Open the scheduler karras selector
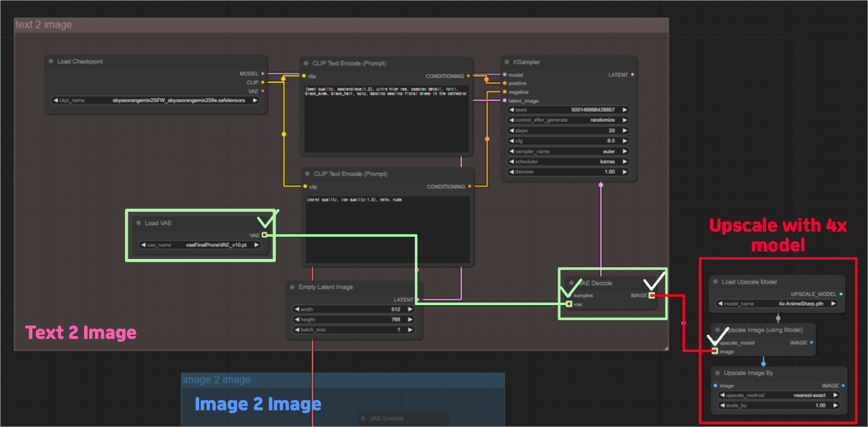The image size is (868, 427). tap(568, 162)
